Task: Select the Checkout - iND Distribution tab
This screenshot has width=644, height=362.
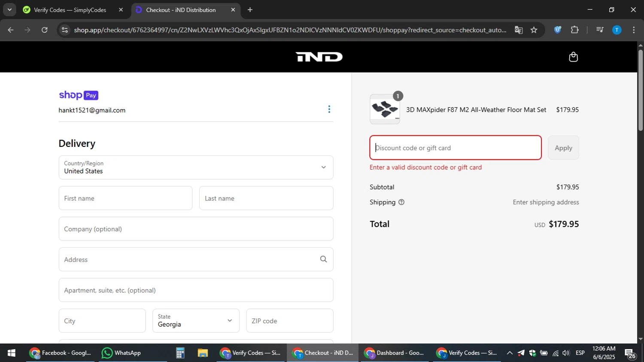Action: [181, 10]
